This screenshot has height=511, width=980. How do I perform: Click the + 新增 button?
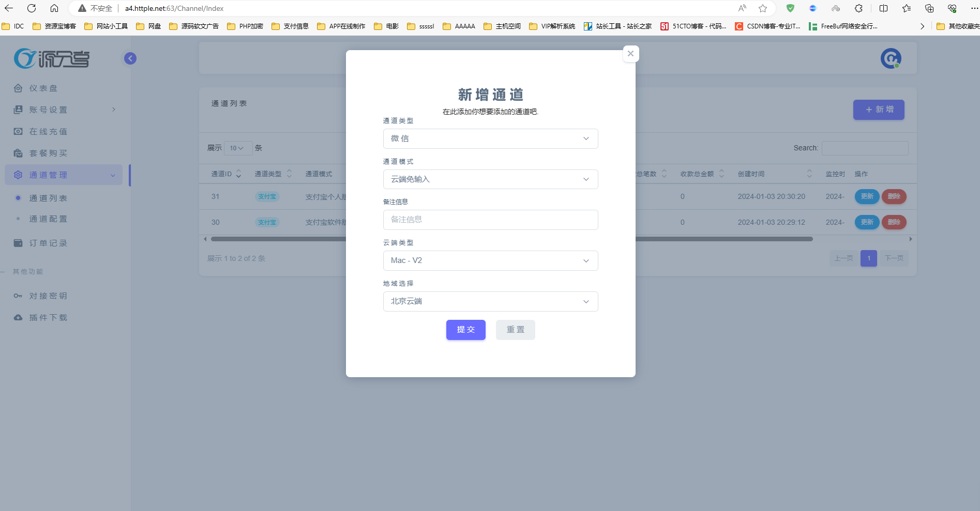879,110
